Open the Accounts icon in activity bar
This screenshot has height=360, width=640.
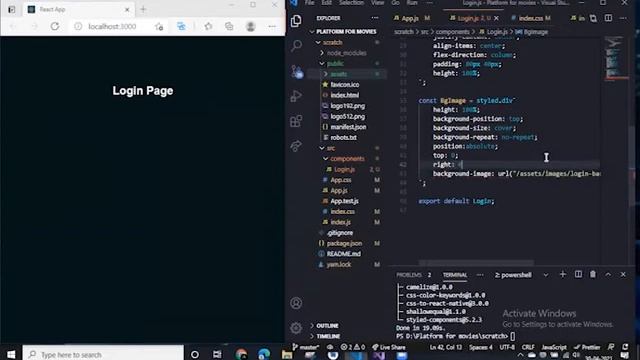[x=296, y=303]
